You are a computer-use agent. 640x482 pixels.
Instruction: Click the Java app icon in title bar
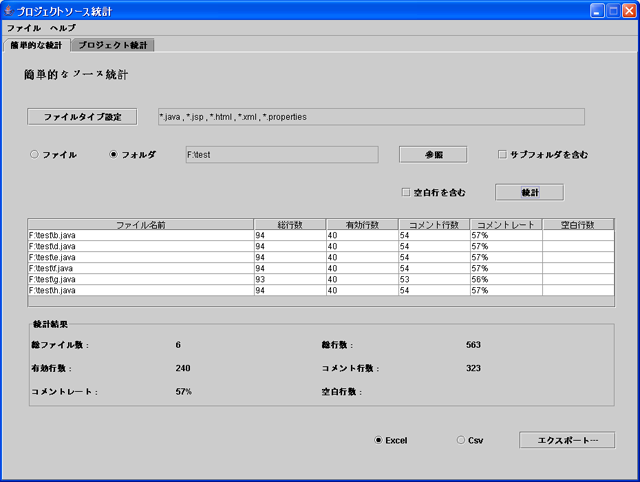point(9,10)
